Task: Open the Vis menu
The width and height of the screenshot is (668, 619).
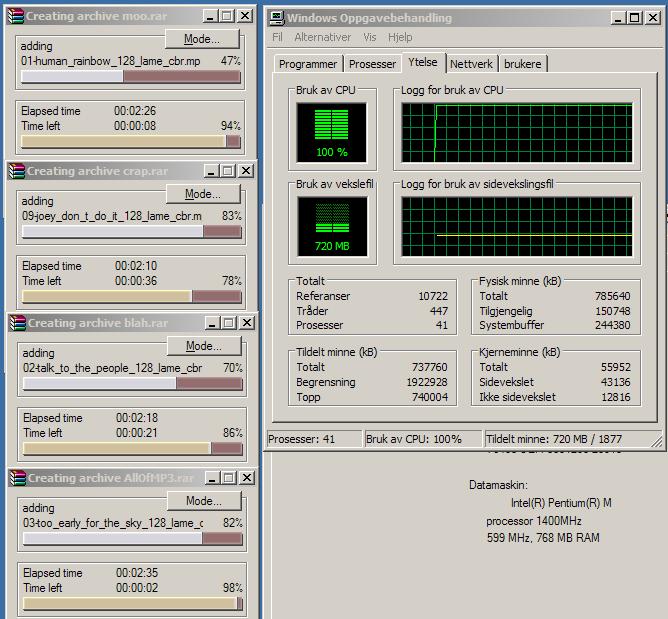Action: [x=369, y=37]
